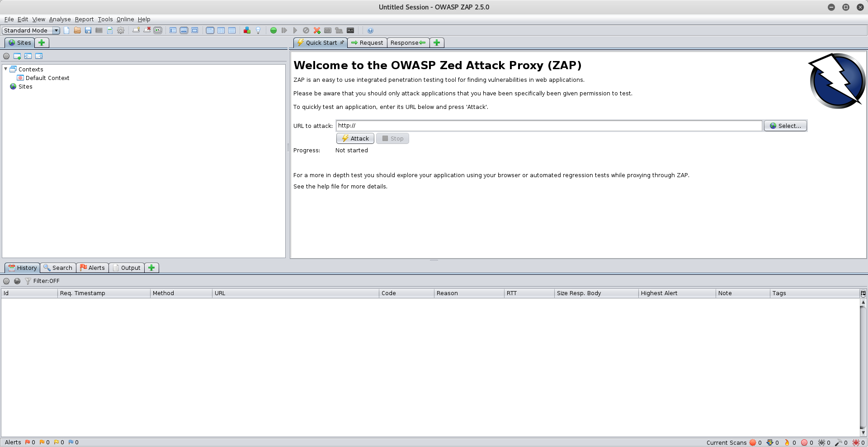Click the add custom breakpoint red-X icon

317,30
